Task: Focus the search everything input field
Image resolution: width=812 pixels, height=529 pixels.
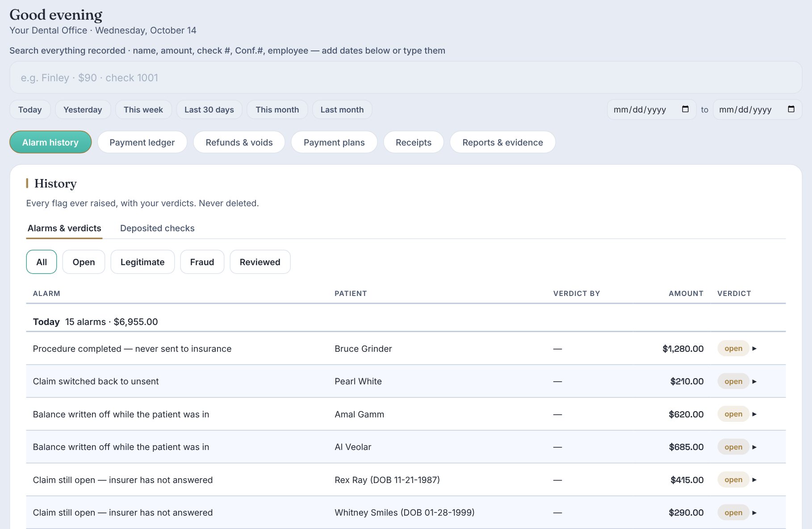Action: click(x=406, y=78)
